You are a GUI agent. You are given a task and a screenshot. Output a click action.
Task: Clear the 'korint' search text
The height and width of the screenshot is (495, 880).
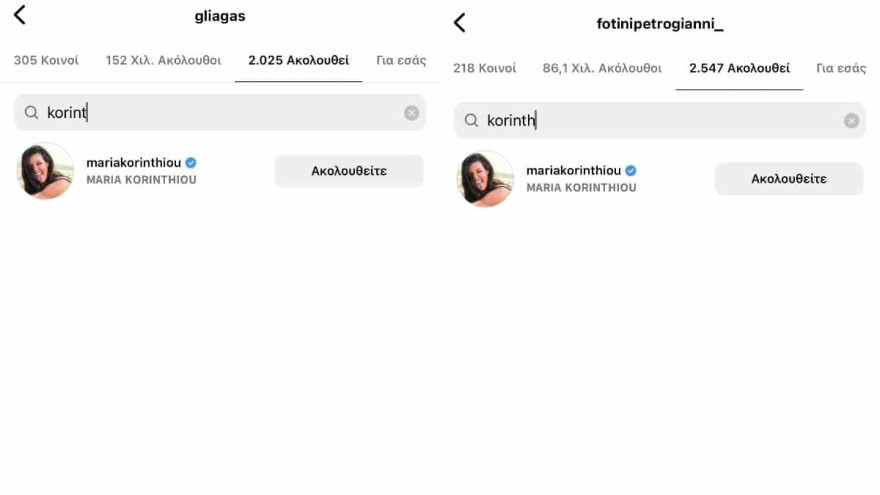tap(411, 113)
